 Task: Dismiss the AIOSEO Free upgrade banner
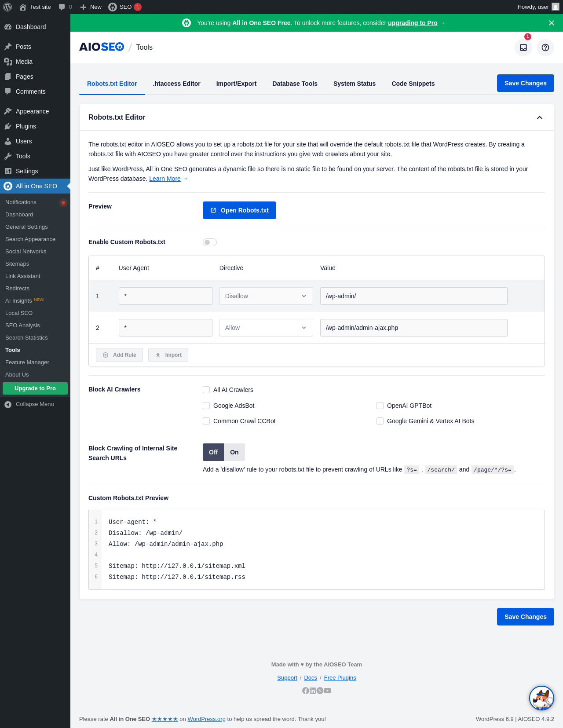click(552, 23)
